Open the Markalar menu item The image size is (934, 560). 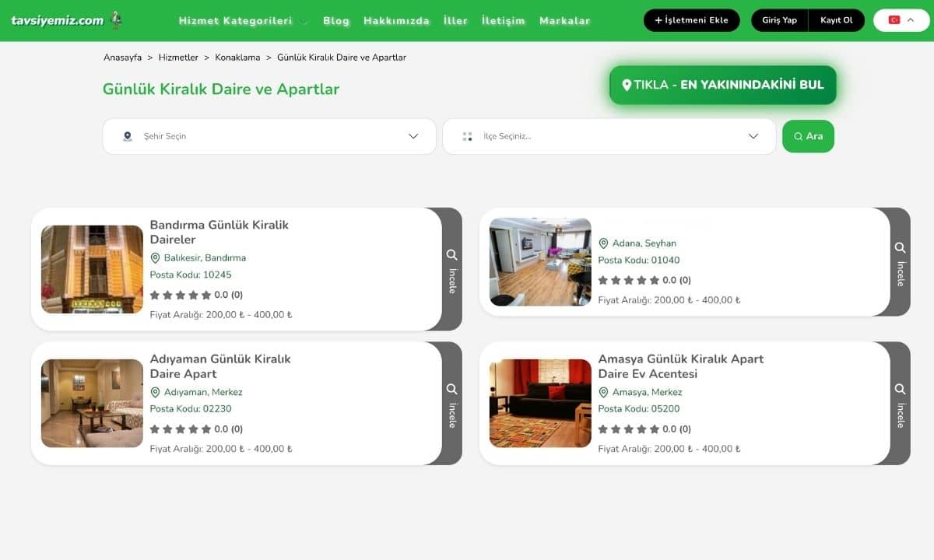click(564, 21)
